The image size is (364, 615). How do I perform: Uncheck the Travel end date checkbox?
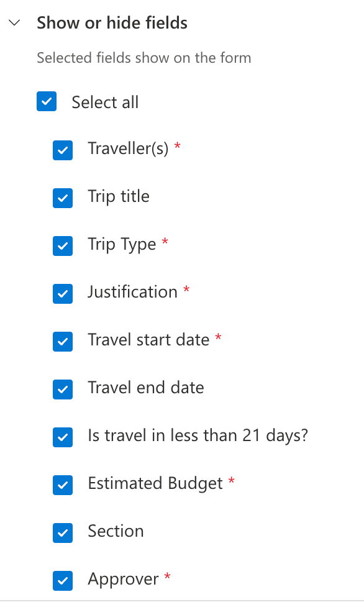[63, 389]
